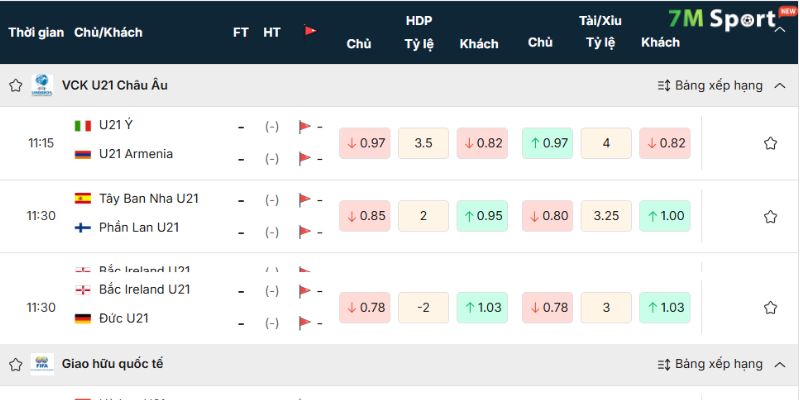
Task: Select over/under line 3.25 odds box
Action: pos(606,216)
